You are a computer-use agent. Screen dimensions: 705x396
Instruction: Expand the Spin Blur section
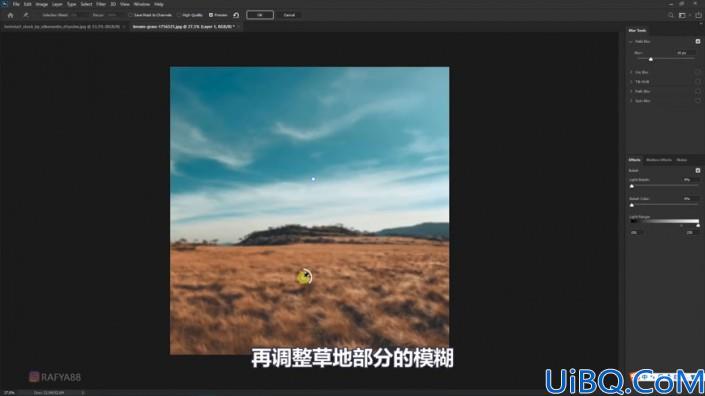[x=631, y=101]
